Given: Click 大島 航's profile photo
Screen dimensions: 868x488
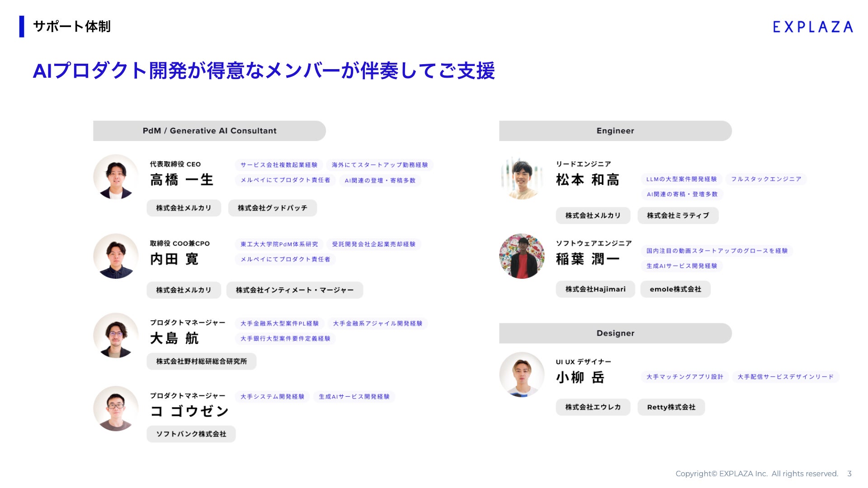Looking at the screenshot, I should point(116,335).
